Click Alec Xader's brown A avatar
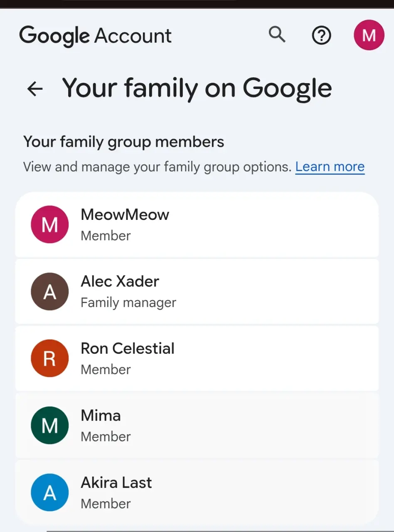This screenshot has width=394, height=532. [50, 291]
